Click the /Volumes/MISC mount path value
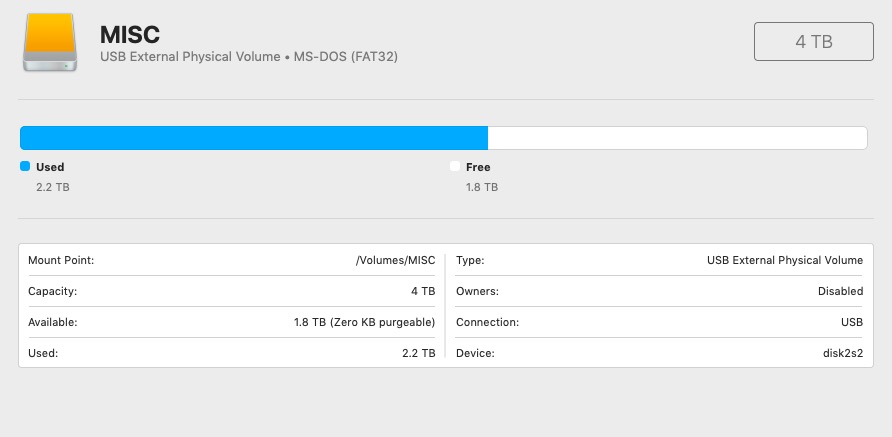Screen dimensions: 892x437 tap(395, 260)
